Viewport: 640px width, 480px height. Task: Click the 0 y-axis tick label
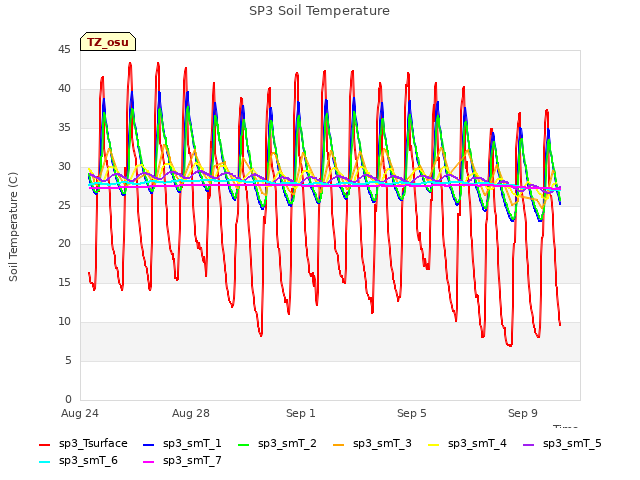click(x=68, y=399)
